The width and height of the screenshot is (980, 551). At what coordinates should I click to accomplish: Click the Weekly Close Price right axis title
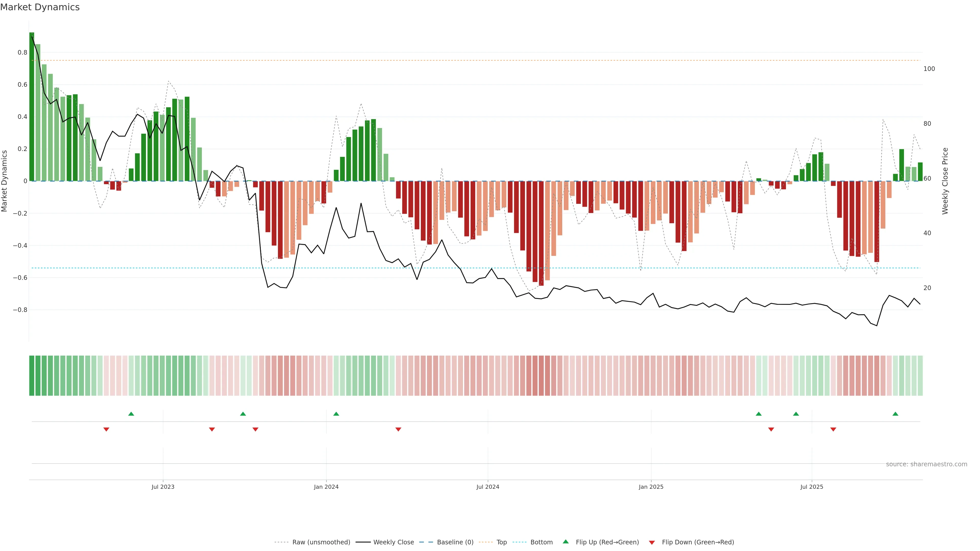coord(945,181)
